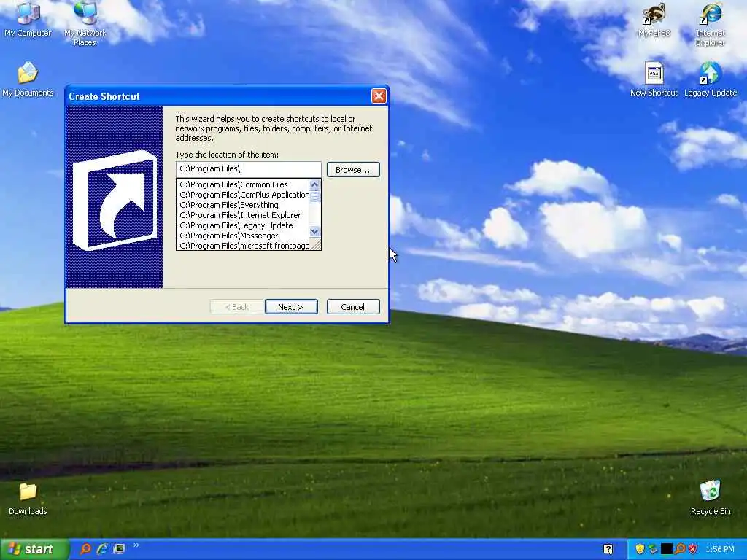Click the black square tray icon

pos(667,550)
